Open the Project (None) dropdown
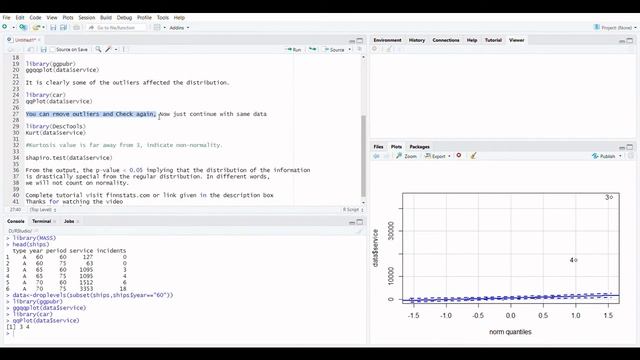The width and height of the screenshot is (640, 360). coord(615,28)
